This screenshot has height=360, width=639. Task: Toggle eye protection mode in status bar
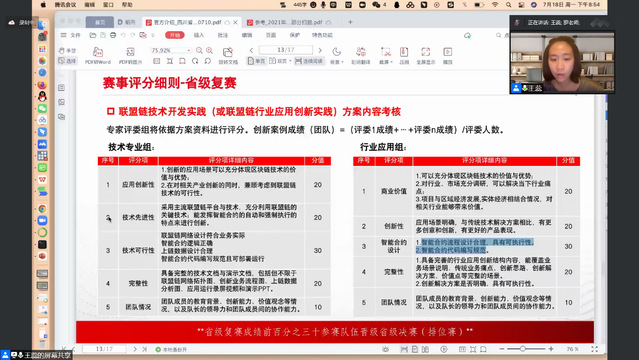click(x=385, y=349)
